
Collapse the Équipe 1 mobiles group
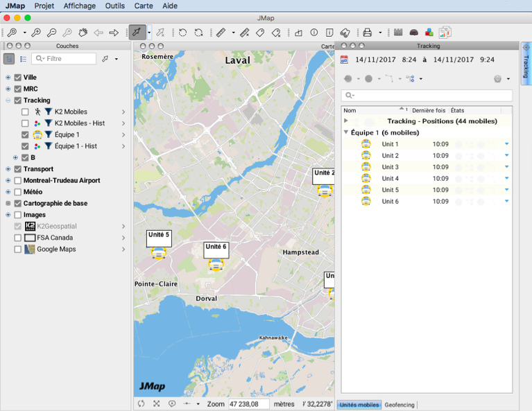346,132
